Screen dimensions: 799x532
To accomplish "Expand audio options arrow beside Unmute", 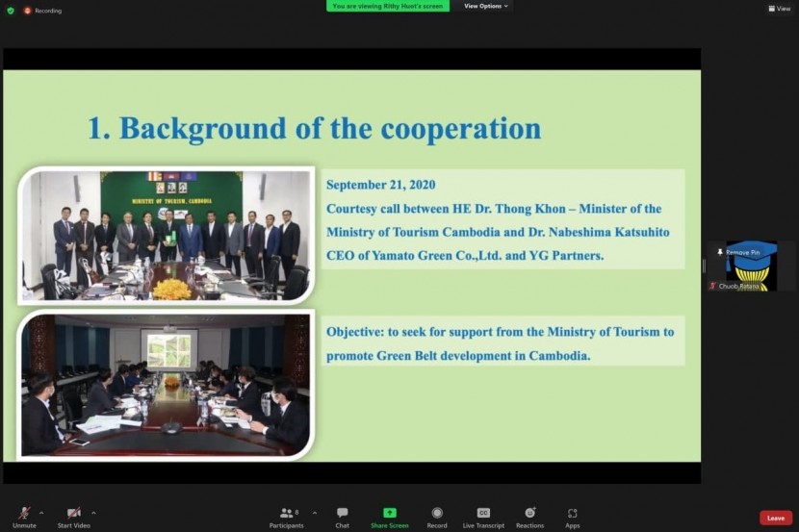I will (41, 513).
